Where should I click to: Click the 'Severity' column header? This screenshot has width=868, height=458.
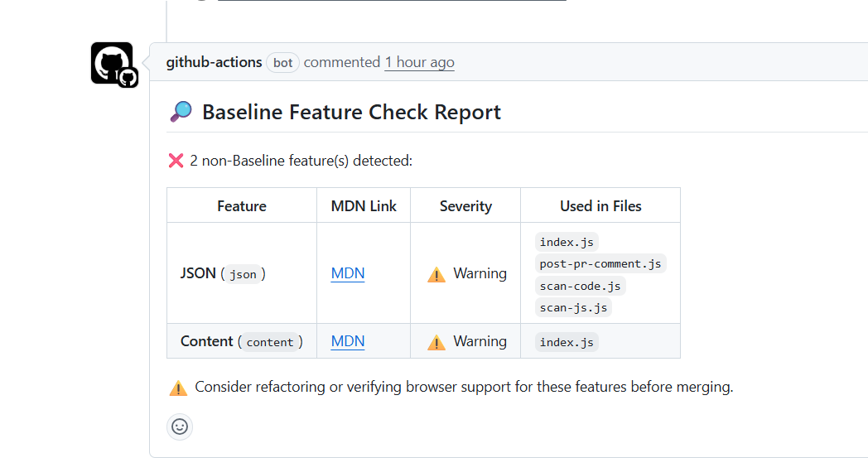tap(465, 206)
